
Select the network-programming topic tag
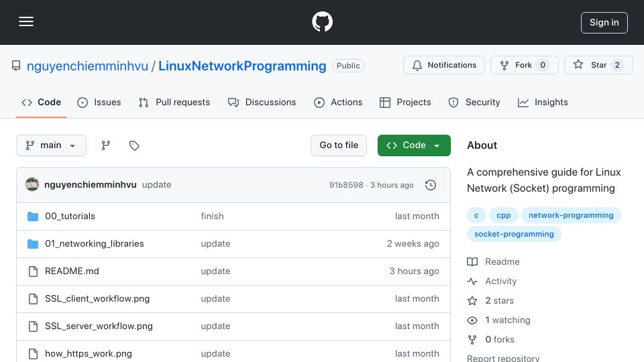[x=571, y=215]
